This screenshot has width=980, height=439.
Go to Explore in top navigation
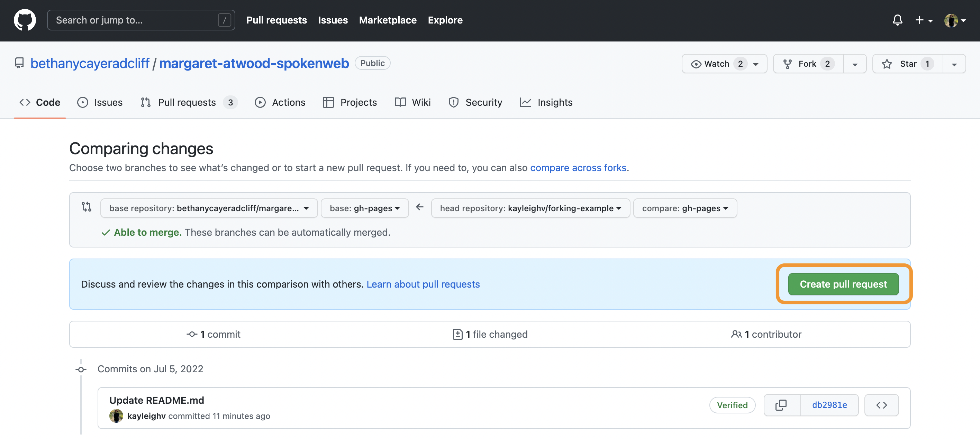coord(445,20)
